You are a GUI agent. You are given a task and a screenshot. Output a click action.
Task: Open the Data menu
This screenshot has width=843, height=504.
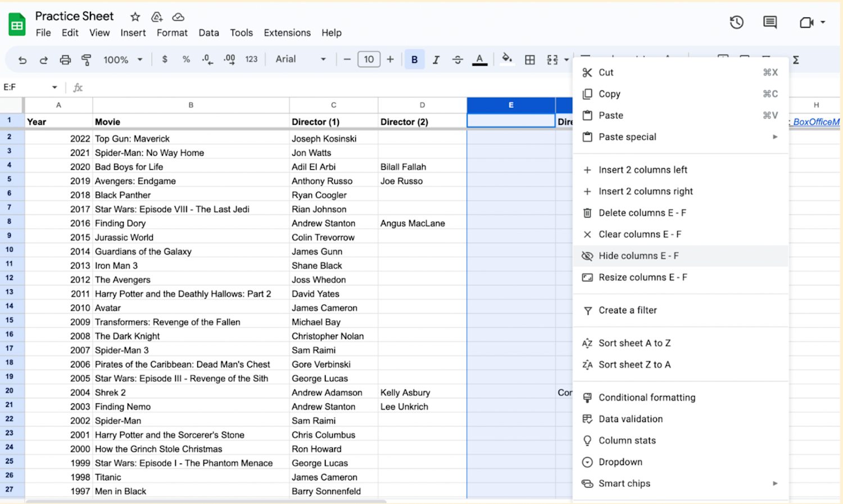(x=209, y=33)
